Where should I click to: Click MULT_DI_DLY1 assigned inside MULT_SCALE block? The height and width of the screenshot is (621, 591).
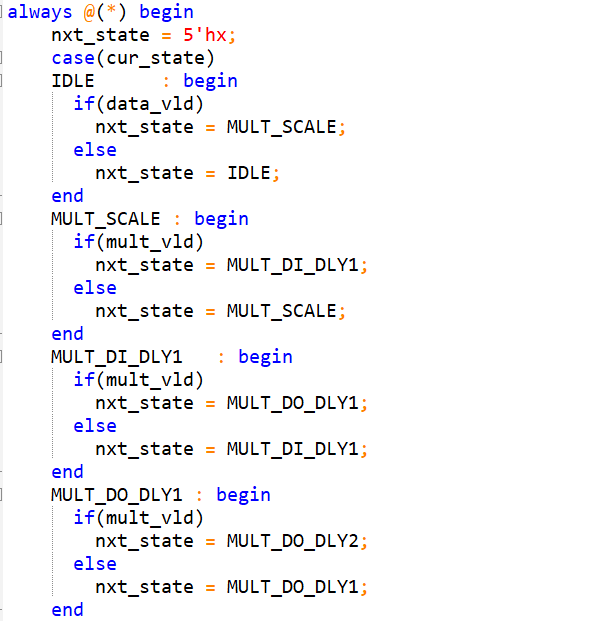pos(292,265)
